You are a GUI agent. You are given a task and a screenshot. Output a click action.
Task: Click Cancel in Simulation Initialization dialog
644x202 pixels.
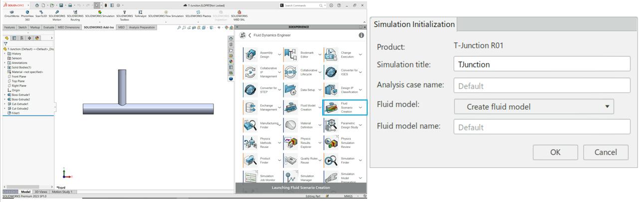tap(606, 152)
